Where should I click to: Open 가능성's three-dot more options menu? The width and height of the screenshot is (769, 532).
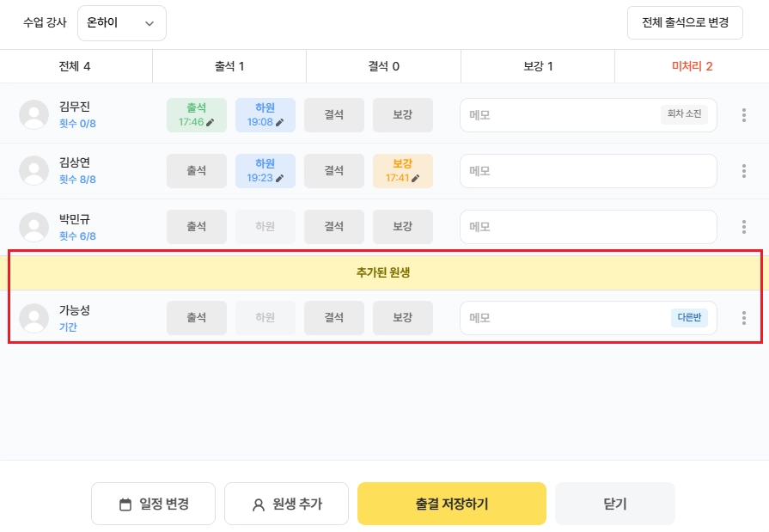coord(743,318)
